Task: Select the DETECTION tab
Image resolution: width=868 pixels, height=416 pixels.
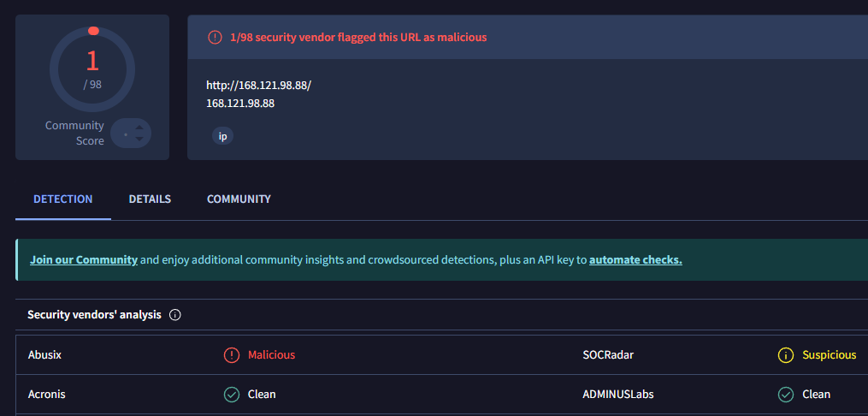Action: (63, 199)
